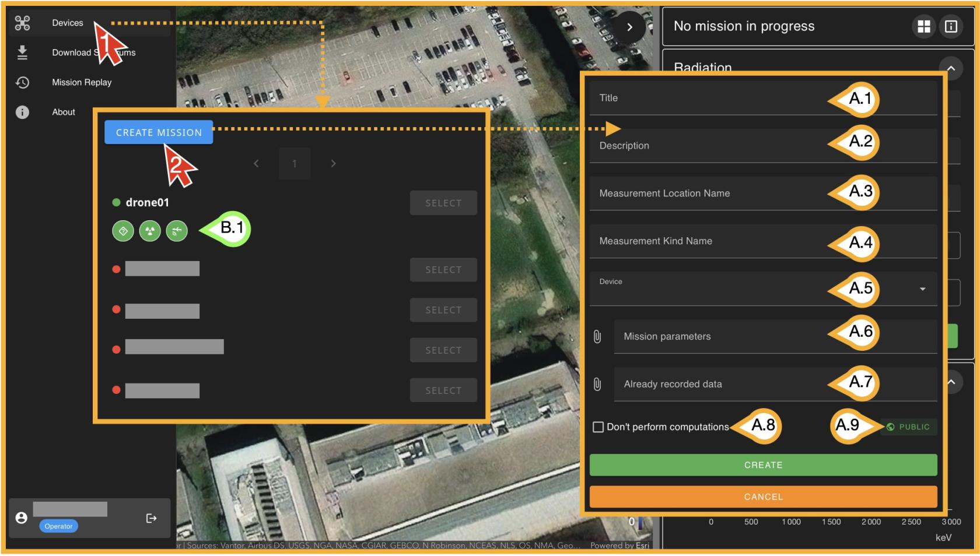Select the About menu item

(x=64, y=112)
